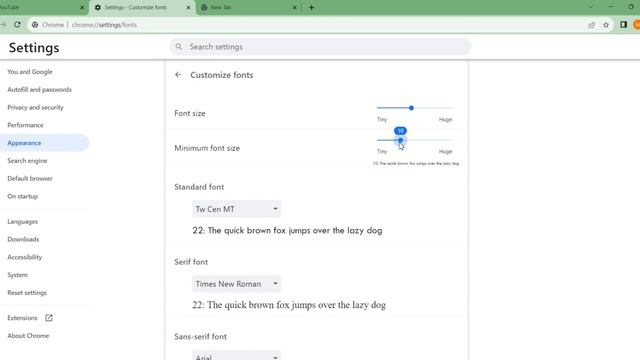Open Reset settings section
640x360 pixels.
click(27, 293)
